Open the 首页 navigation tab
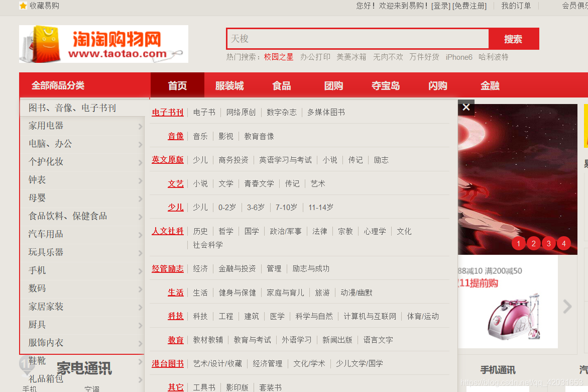 click(177, 85)
